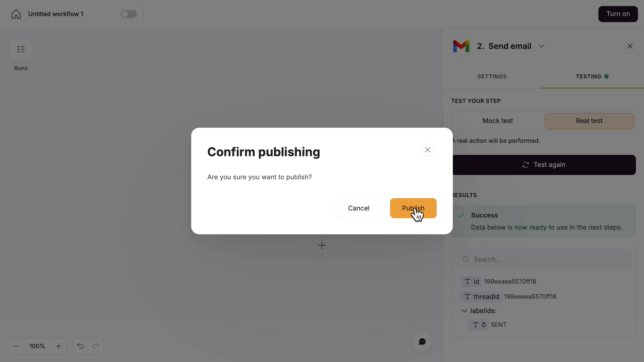Select Real test mode

pos(589,121)
